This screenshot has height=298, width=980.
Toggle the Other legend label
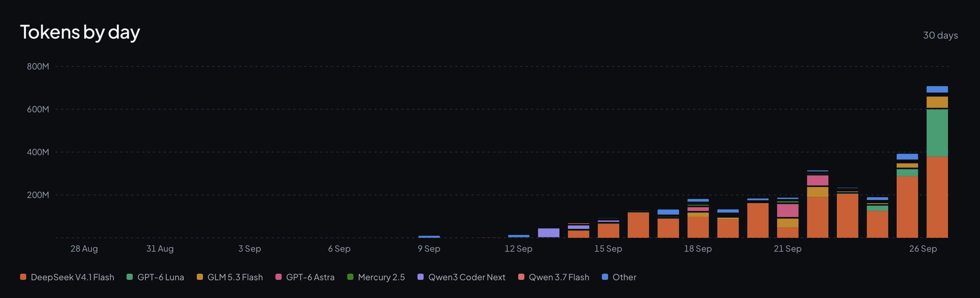(624, 277)
